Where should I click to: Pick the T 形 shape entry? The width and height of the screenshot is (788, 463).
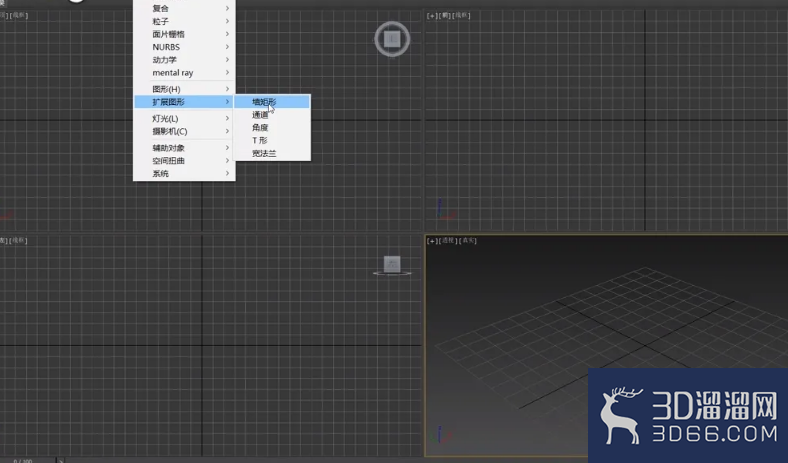coord(272,140)
